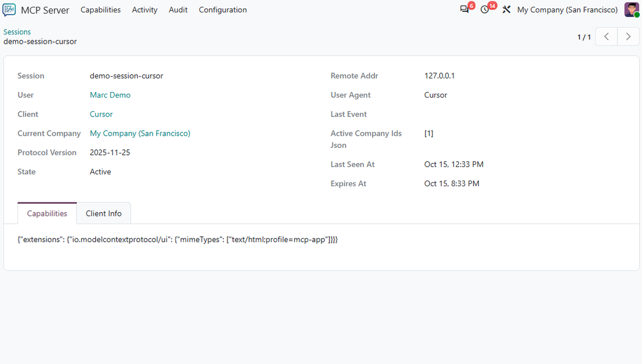Open the company switcher in top bar

click(567, 10)
